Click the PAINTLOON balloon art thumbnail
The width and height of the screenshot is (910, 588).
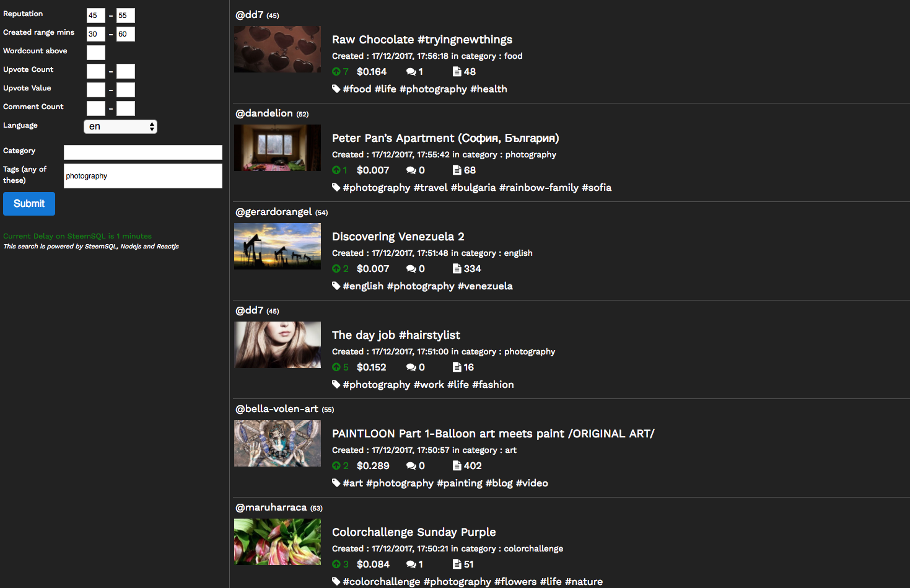[x=278, y=443]
